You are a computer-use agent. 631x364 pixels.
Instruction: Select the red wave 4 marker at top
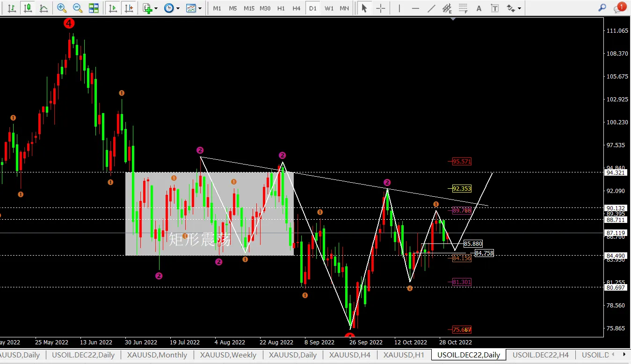70,23
